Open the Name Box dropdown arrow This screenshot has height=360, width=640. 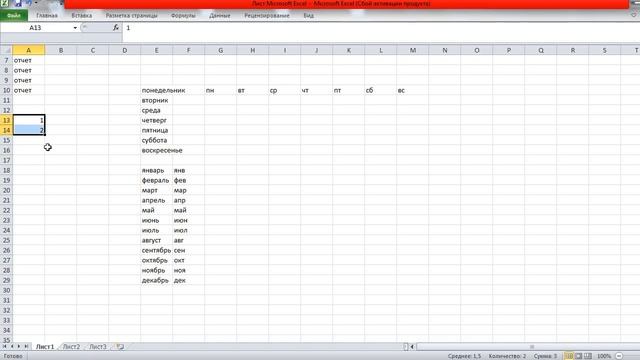tap(75, 28)
